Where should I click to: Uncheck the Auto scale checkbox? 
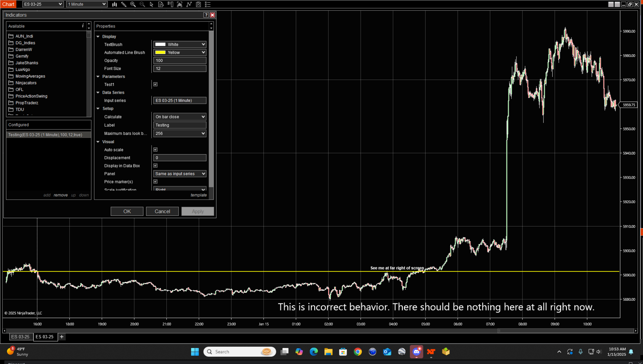tap(155, 150)
